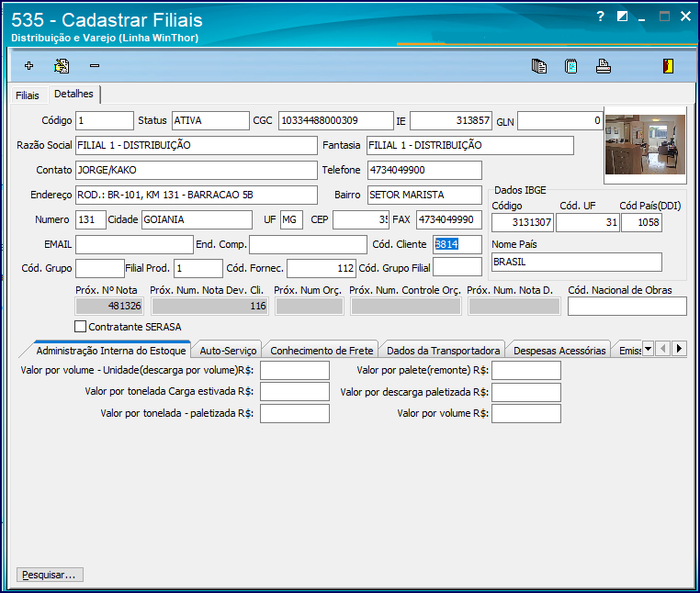The image size is (700, 593).
Task: Click the printer icon in toolbar
Action: (604, 66)
